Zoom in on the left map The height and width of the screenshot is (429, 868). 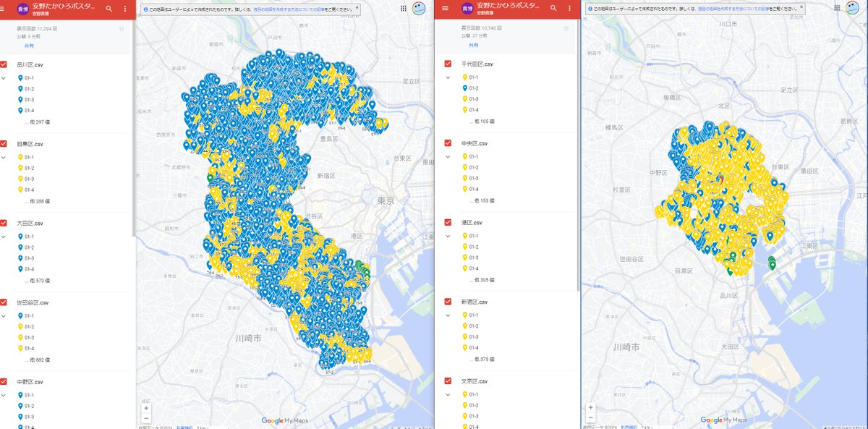[146, 408]
